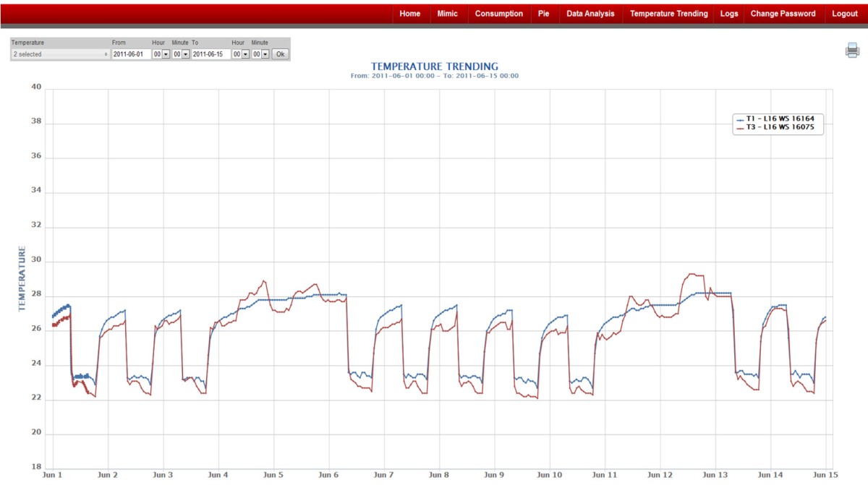Open the To Hour dropdown
This screenshot has height=485, width=868.
240,54
